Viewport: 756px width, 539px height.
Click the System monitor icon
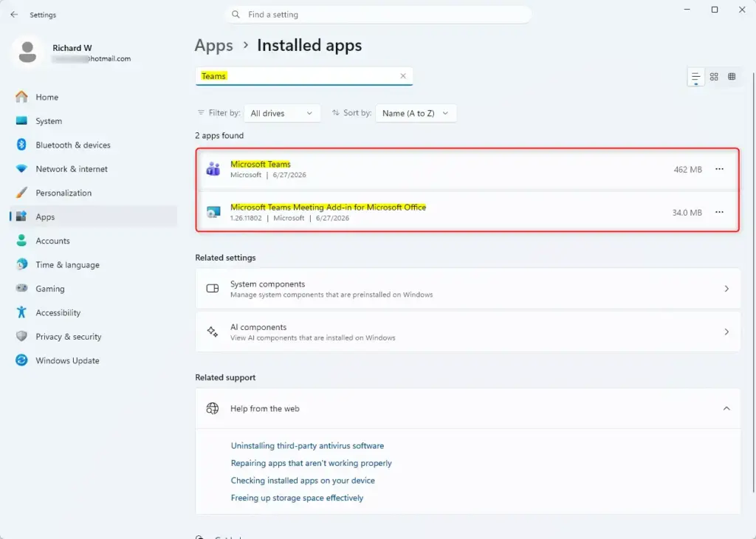tap(21, 120)
